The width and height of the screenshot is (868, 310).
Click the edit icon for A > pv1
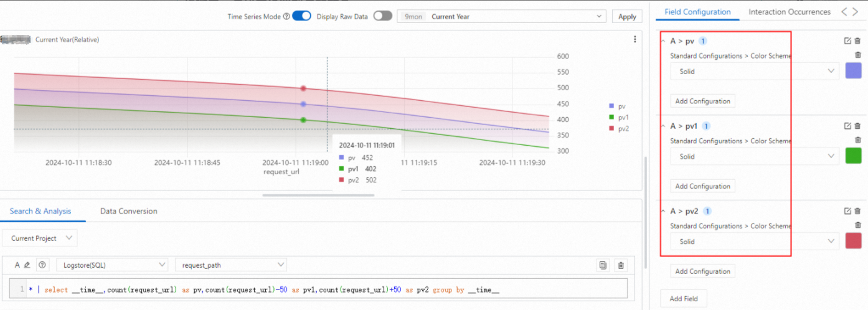(847, 126)
